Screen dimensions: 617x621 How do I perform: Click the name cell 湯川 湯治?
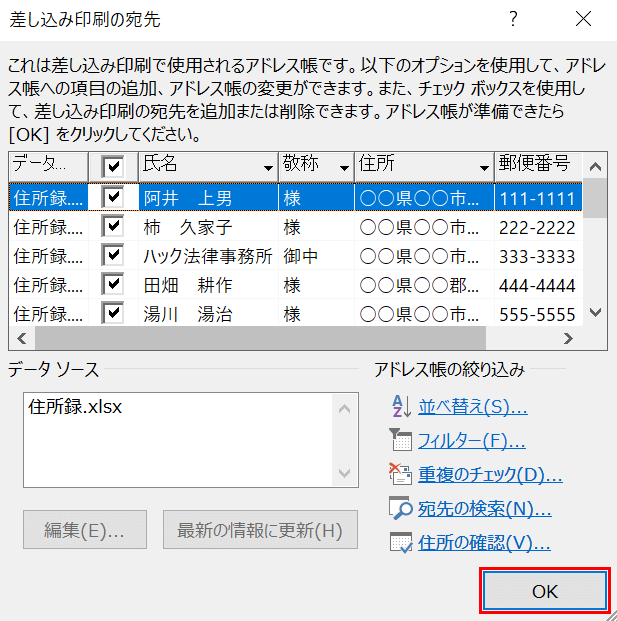[208, 314]
